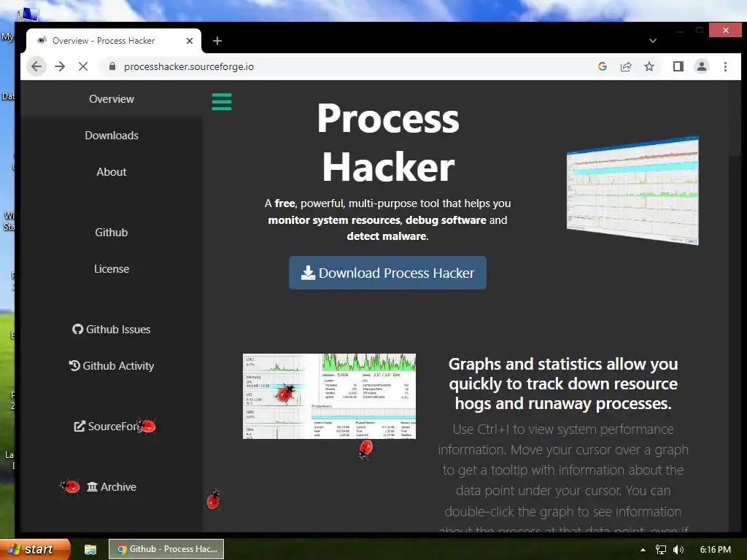Click the ladybug on the memory graph
This screenshot has width=747, height=560.
(x=285, y=394)
